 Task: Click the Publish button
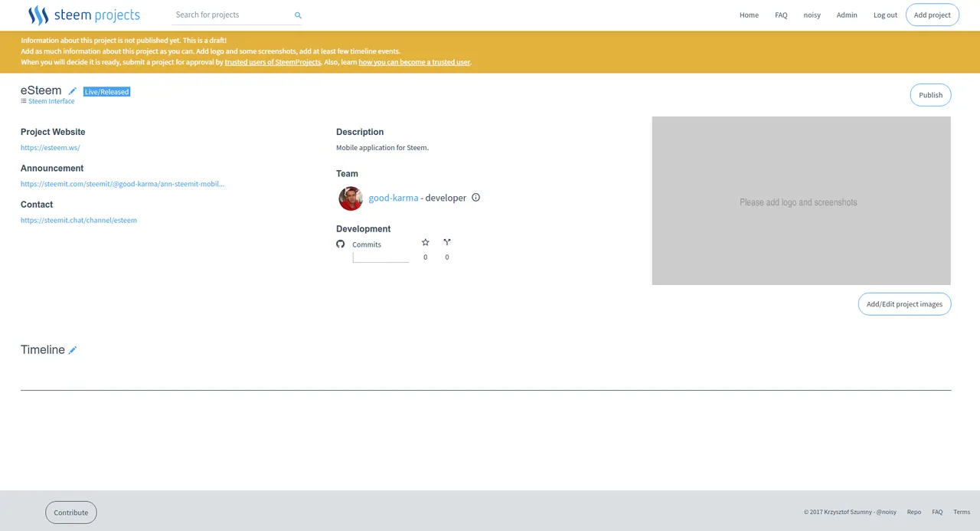tap(930, 95)
